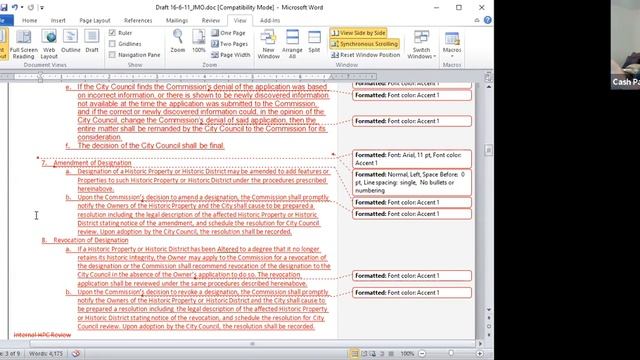Open Customize Quick Access Toolbar dropdown
This screenshot has width=640, height=360.
click(42, 7)
